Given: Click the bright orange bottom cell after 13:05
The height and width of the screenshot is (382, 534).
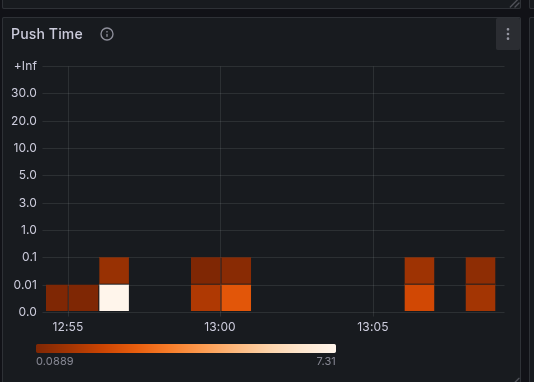Looking at the screenshot, I should click(419, 298).
